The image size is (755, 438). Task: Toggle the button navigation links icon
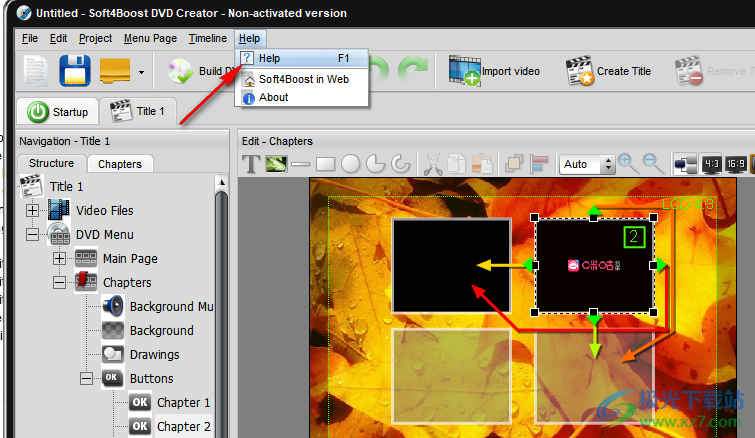pos(685,164)
